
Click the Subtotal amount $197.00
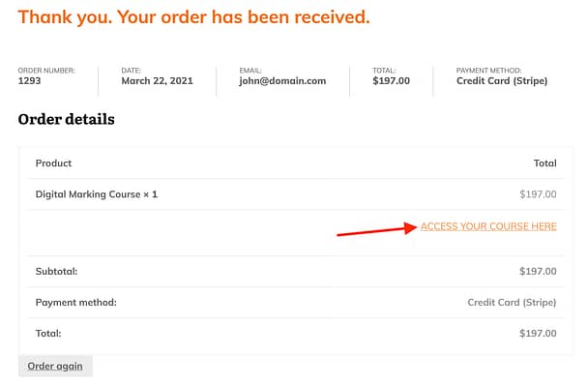coord(538,271)
